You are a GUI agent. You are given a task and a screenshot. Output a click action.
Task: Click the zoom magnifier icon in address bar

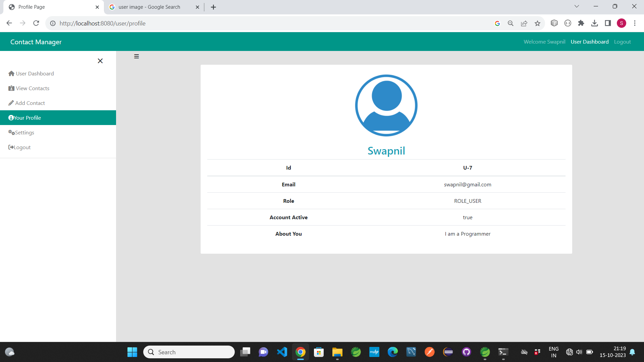pyautogui.click(x=511, y=23)
